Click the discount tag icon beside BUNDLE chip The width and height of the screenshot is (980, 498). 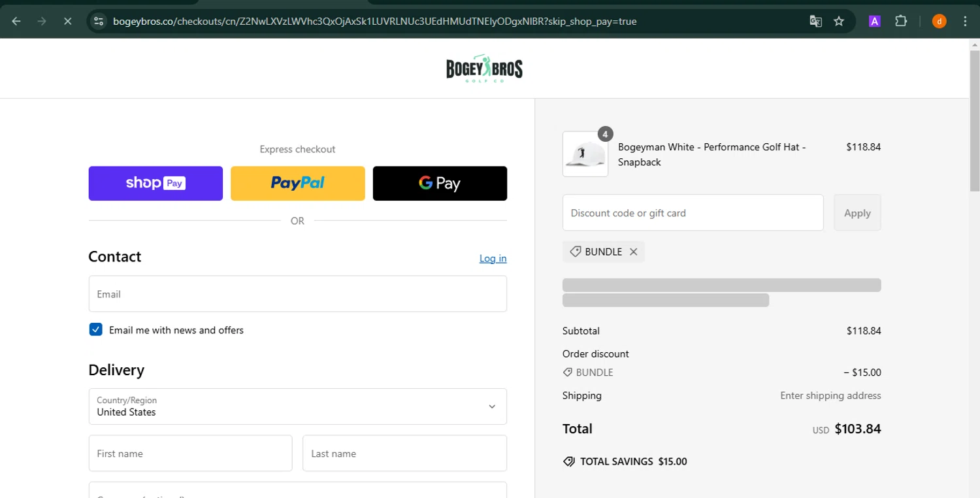(575, 252)
